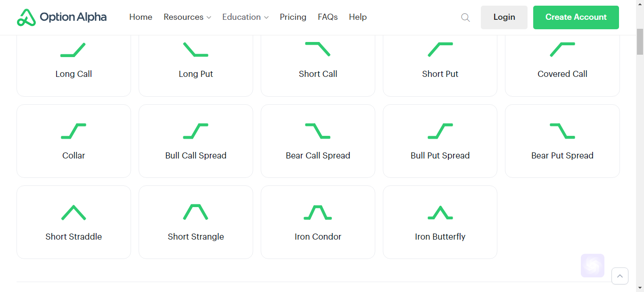The width and height of the screenshot is (644, 292).
Task: Open the FAQs menu item
Action: 328,17
